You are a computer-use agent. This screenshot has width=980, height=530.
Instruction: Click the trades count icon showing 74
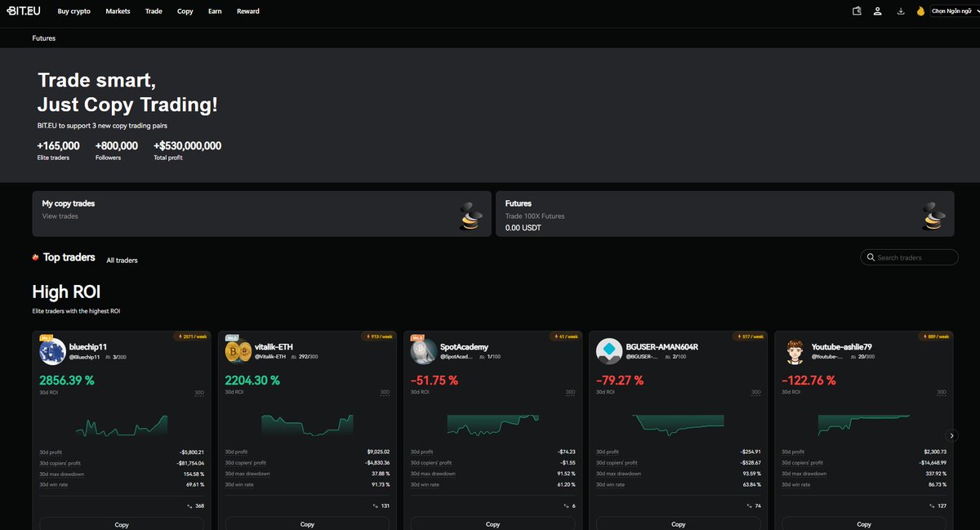[x=749, y=506]
